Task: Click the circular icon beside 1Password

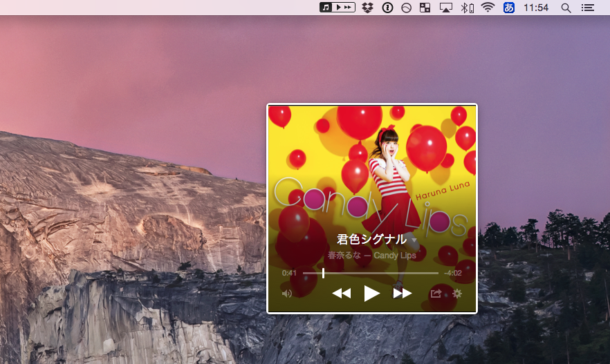Action: (x=406, y=8)
